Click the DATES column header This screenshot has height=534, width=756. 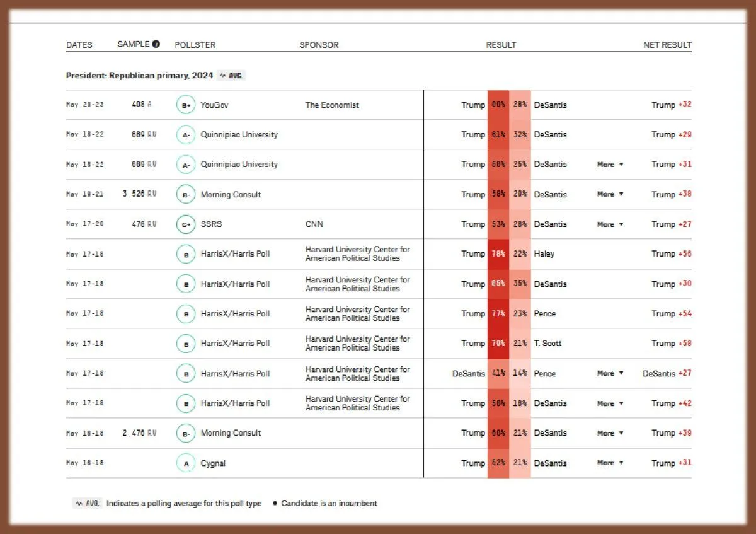79,45
